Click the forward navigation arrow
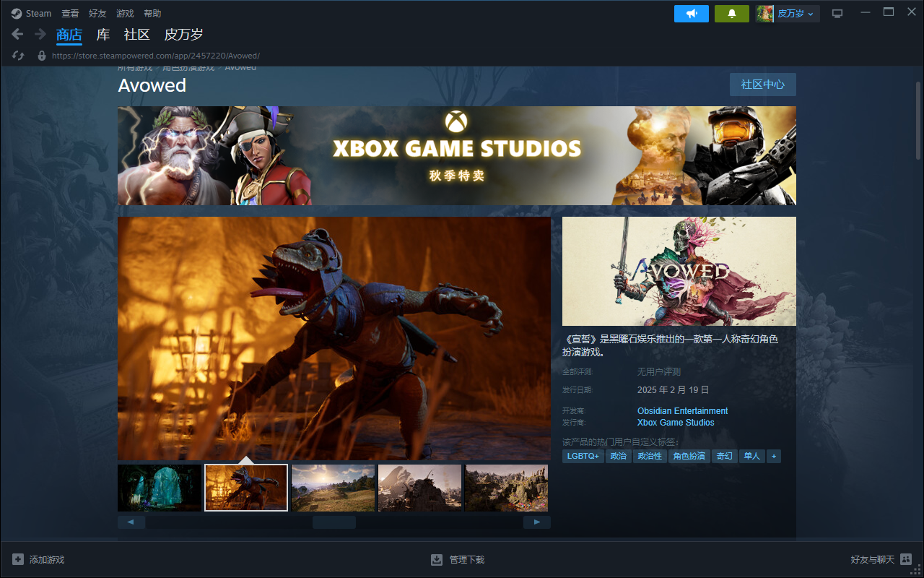 [x=40, y=34]
